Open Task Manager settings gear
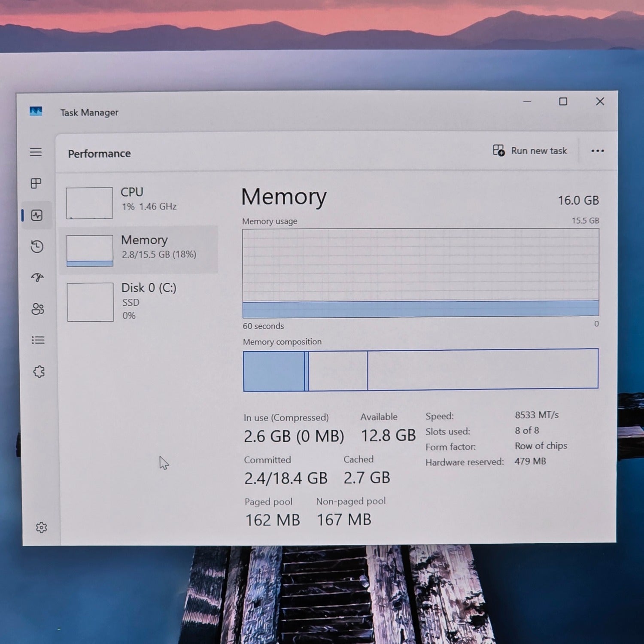 pyautogui.click(x=41, y=527)
